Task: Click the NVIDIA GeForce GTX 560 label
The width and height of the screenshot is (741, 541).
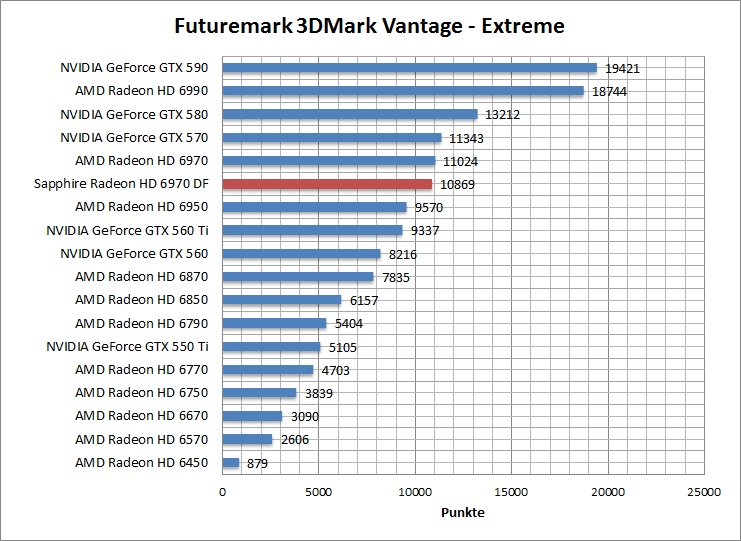Action: [x=134, y=253]
